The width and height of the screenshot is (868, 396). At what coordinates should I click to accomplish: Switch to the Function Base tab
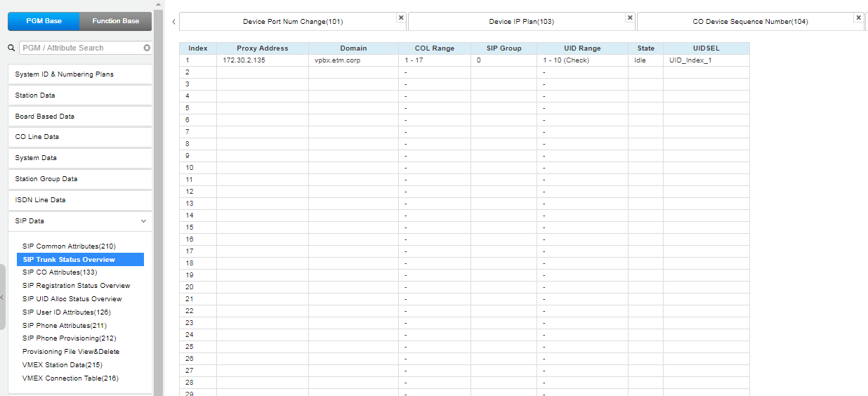pyautogui.click(x=116, y=21)
